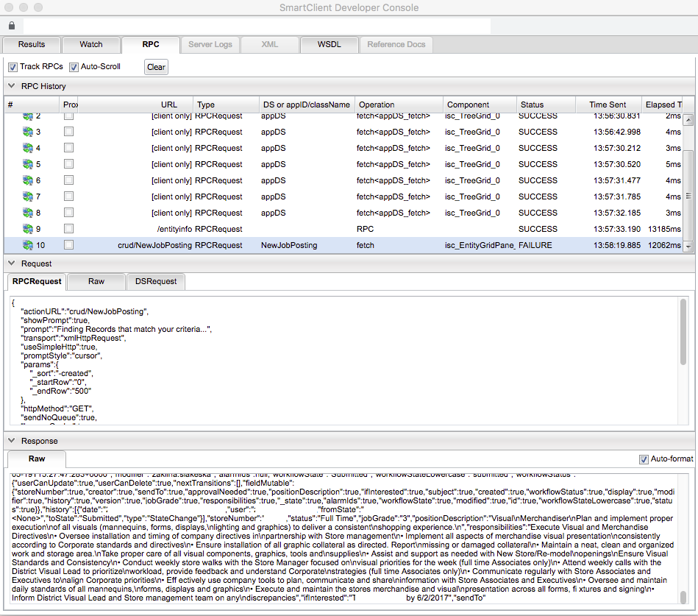Toggle the Auto-Scroll checkbox

click(74, 67)
